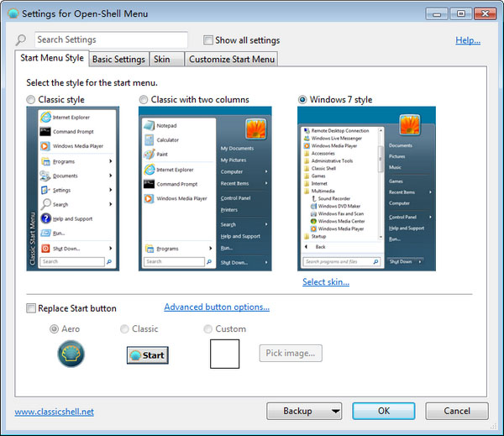The height and width of the screenshot is (436, 504).
Task: Choose the Classic start button option
Action: (x=124, y=329)
